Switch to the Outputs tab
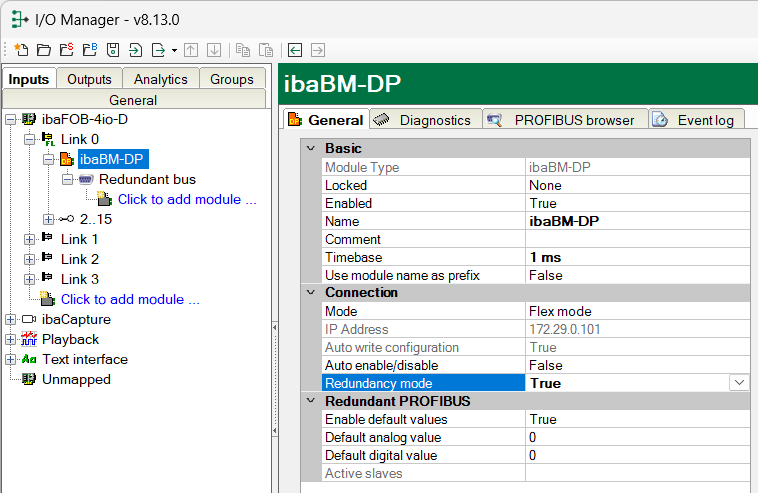 coord(89,79)
